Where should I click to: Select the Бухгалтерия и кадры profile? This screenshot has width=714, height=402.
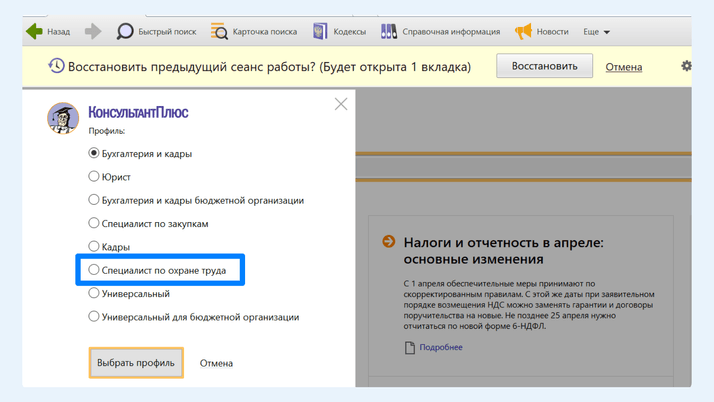click(x=140, y=153)
